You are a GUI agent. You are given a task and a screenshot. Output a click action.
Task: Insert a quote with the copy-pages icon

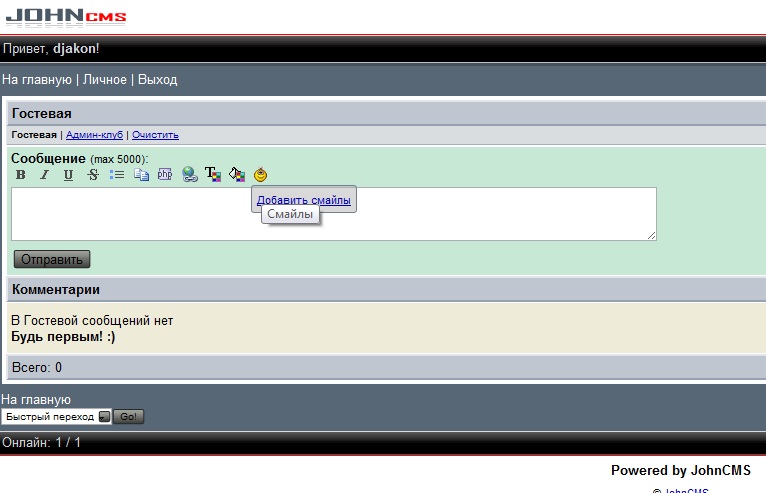141,174
